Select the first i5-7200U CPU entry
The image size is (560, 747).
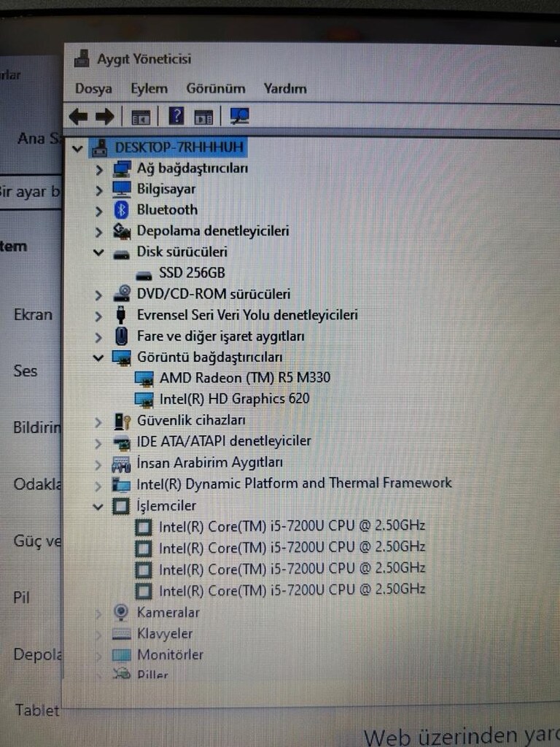pos(292,526)
